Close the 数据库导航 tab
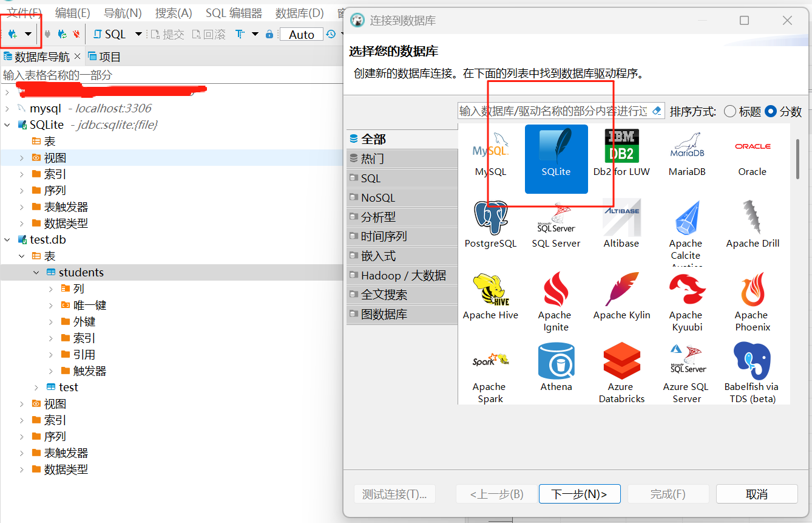This screenshot has width=812, height=523. 77,56
